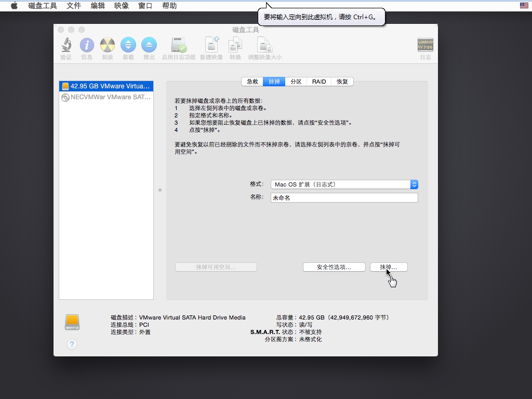Click the sidebar split divider handle dot

click(x=160, y=190)
